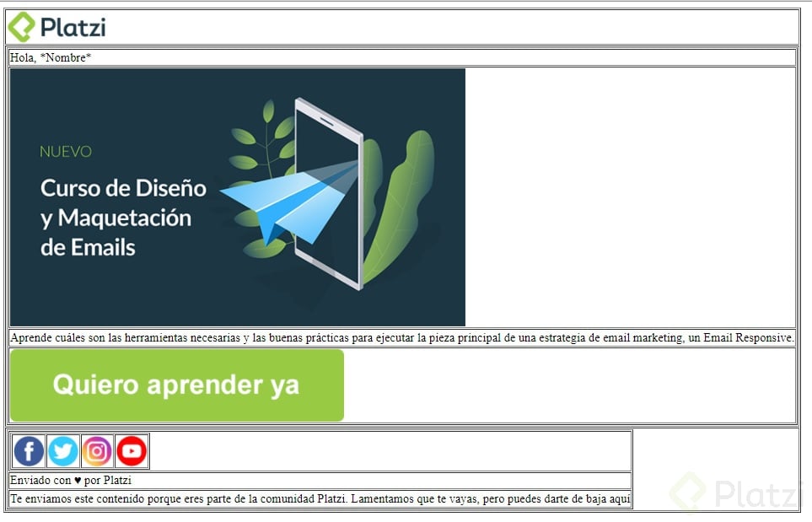The height and width of the screenshot is (522, 812).
Task: Click the email marketing description text row
Action: pos(402,336)
